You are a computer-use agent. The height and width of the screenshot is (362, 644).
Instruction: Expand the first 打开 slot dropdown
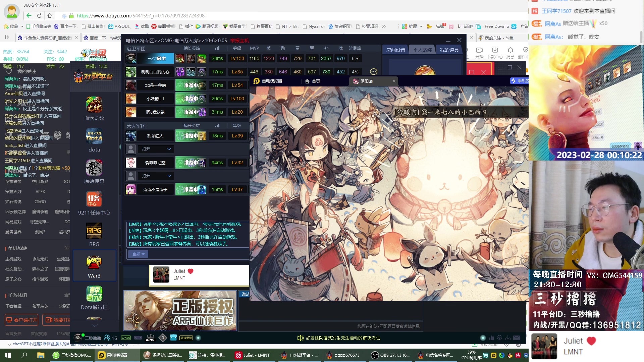point(169,149)
